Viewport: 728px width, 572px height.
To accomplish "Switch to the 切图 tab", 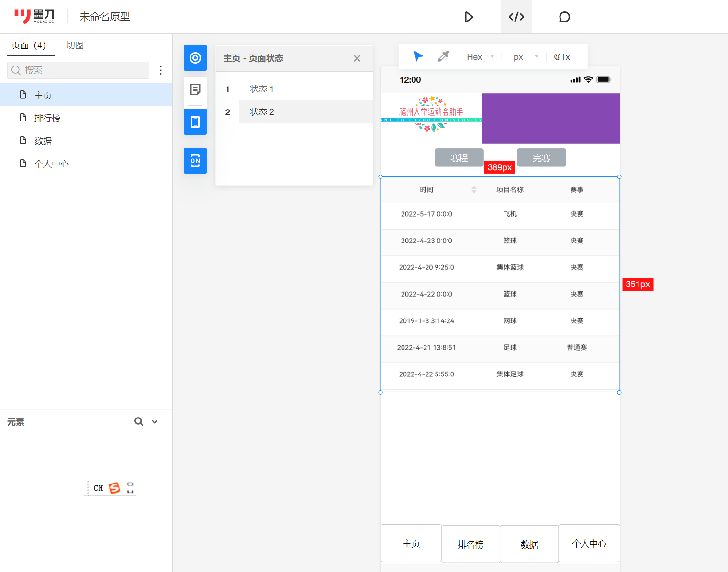I will click(x=75, y=45).
